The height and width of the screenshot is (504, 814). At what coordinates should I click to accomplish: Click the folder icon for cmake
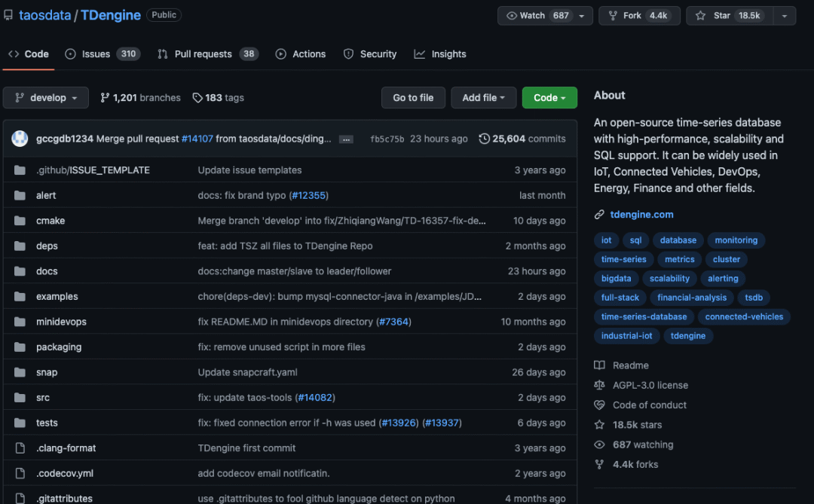click(20, 221)
